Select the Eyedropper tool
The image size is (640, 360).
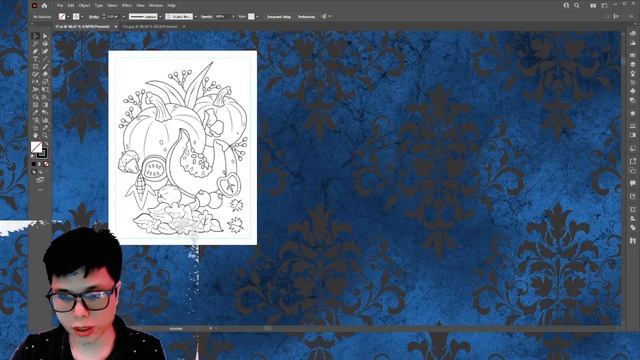click(36, 112)
